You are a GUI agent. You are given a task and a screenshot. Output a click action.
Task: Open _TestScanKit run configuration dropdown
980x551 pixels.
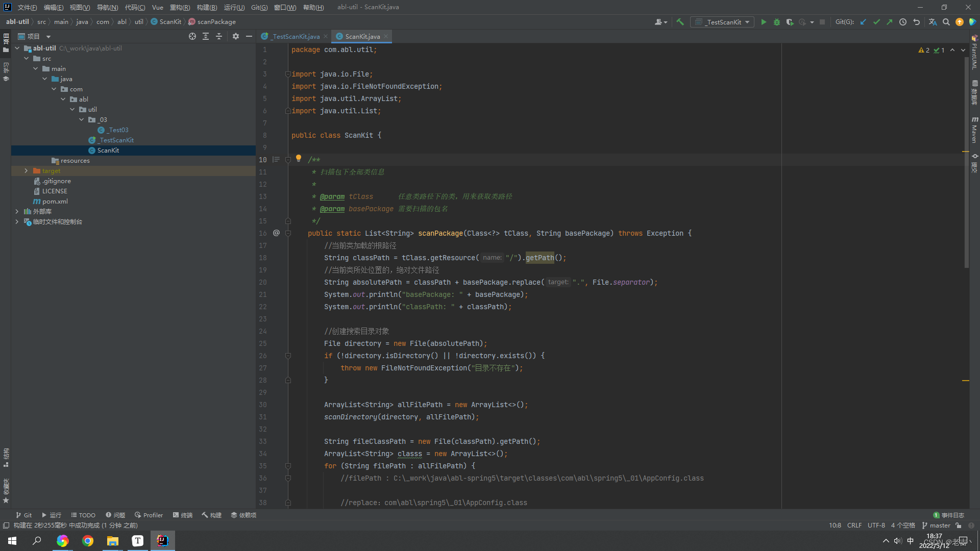722,22
